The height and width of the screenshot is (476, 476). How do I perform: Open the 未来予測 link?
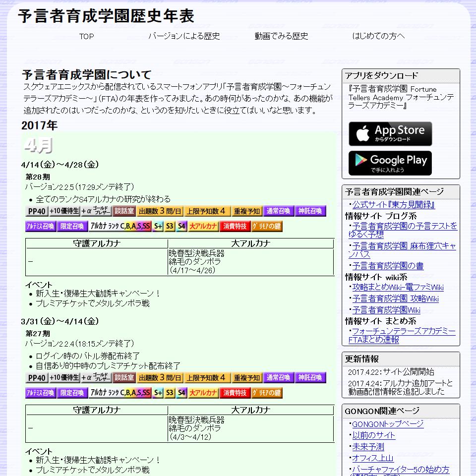pos(368,447)
